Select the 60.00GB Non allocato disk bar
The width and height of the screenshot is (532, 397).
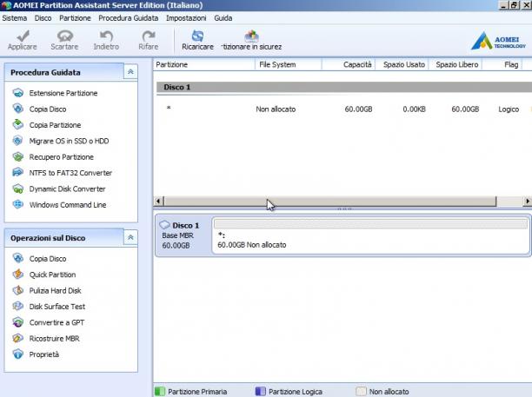[370, 236]
